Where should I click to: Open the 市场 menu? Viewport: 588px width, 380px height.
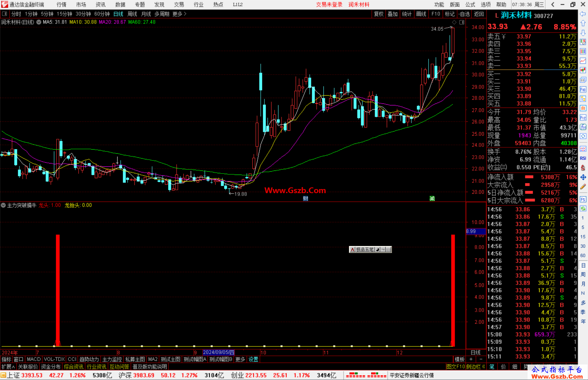pyautogui.click(x=81, y=5)
